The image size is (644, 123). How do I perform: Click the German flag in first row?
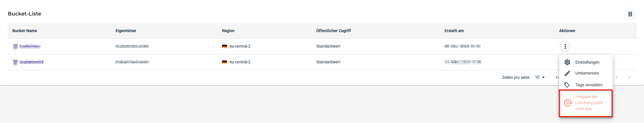pos(225,46)
